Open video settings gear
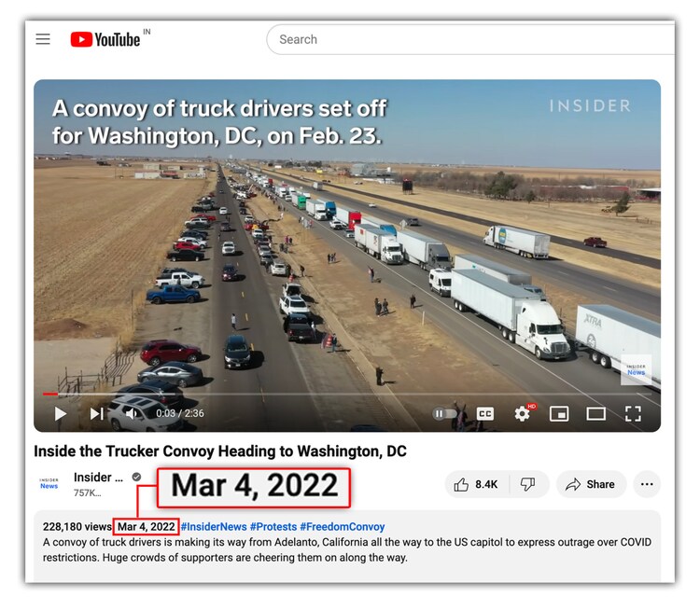The width and height of the screenshot is (700, 610). 522,413
